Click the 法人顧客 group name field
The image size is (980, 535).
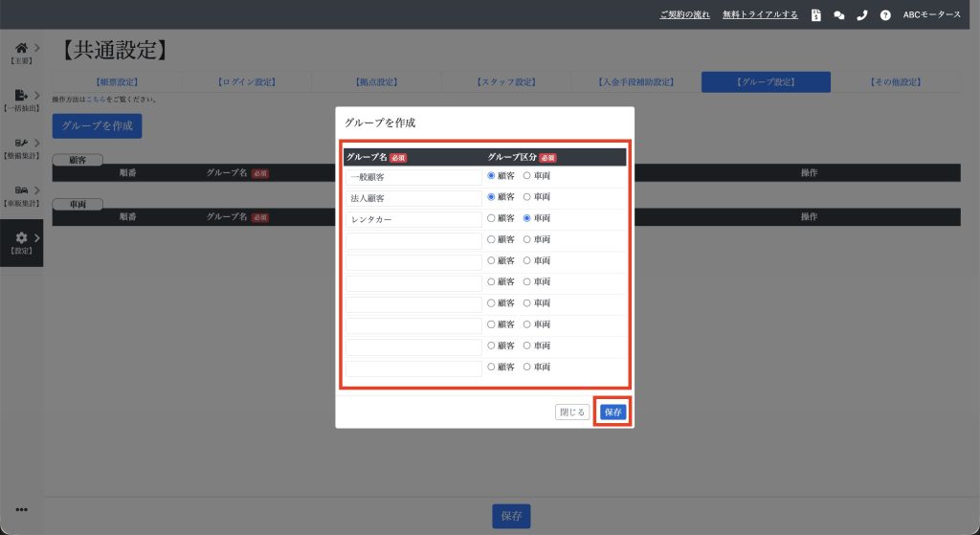click(x=413, y=199)
